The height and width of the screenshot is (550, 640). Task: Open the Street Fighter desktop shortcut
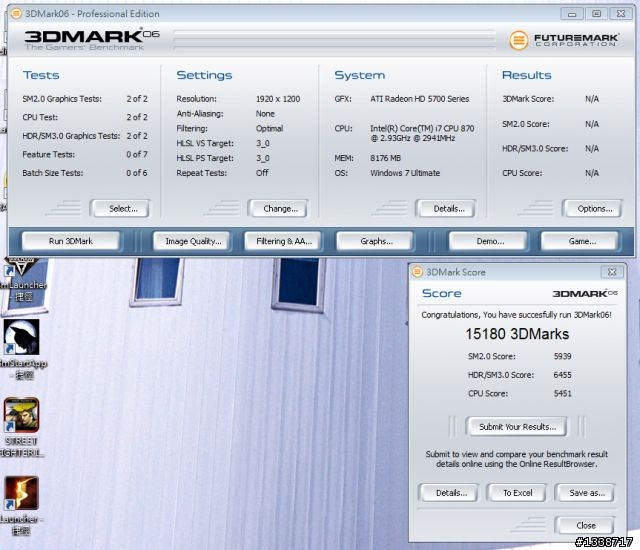pos(21,415)
